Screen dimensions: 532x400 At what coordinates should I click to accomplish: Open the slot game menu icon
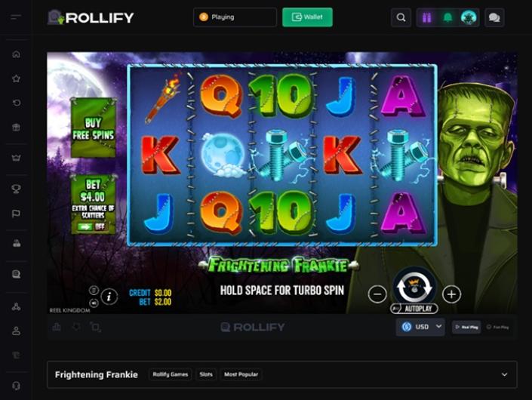94,290
